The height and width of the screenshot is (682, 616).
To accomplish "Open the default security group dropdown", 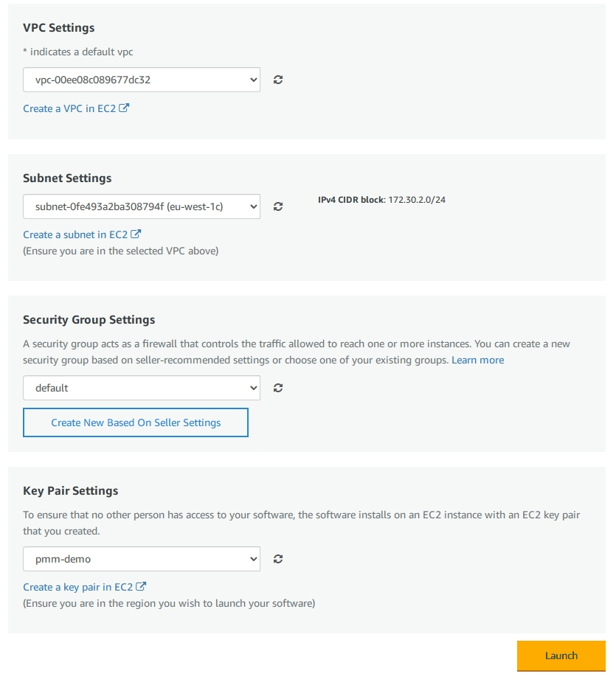I will click(142, 387).
